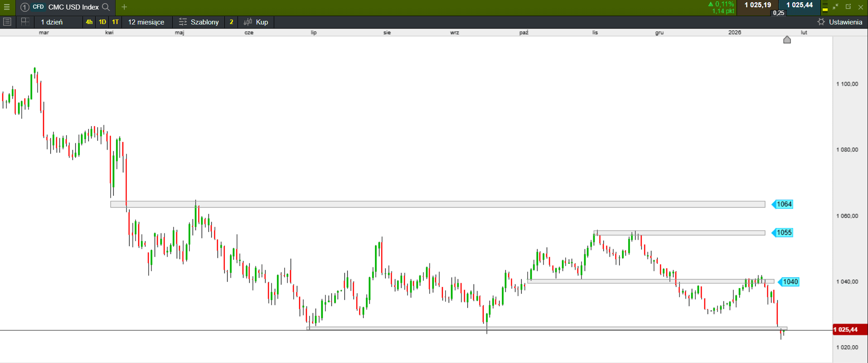This screenshot has height=363, width=868.
Task: Click the candlestick icon next to Kup
Action: [248, 22]
